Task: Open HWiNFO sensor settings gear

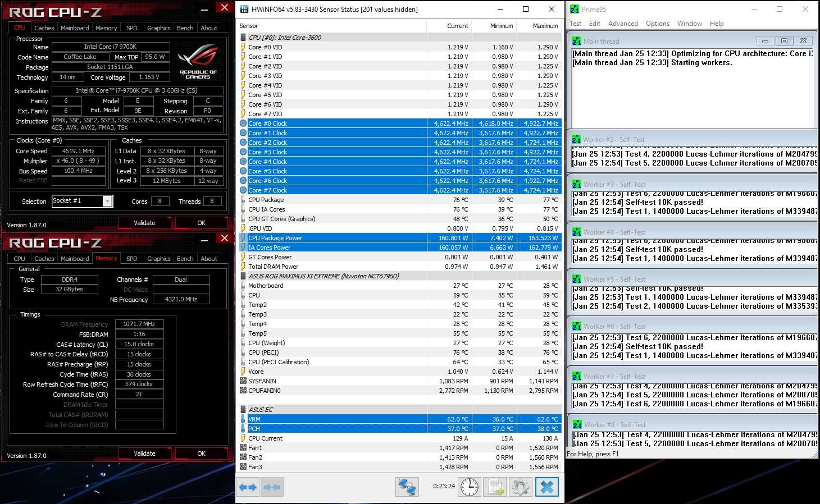Action: pos(520,487)
